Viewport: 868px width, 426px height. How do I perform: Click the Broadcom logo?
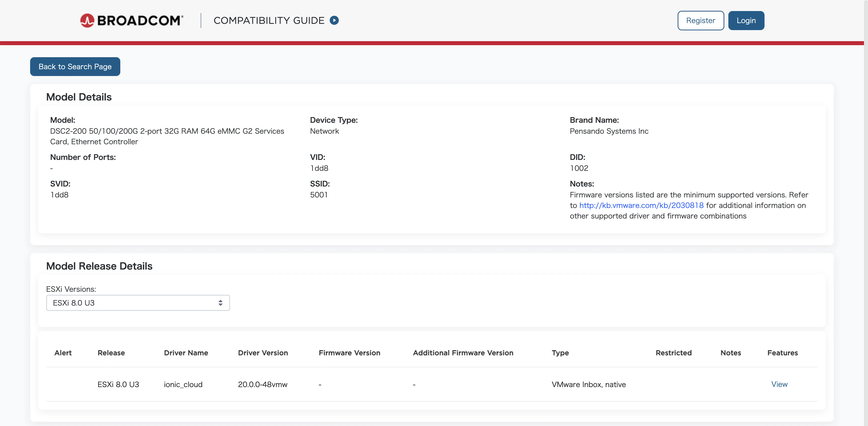(x=132, y=21)
